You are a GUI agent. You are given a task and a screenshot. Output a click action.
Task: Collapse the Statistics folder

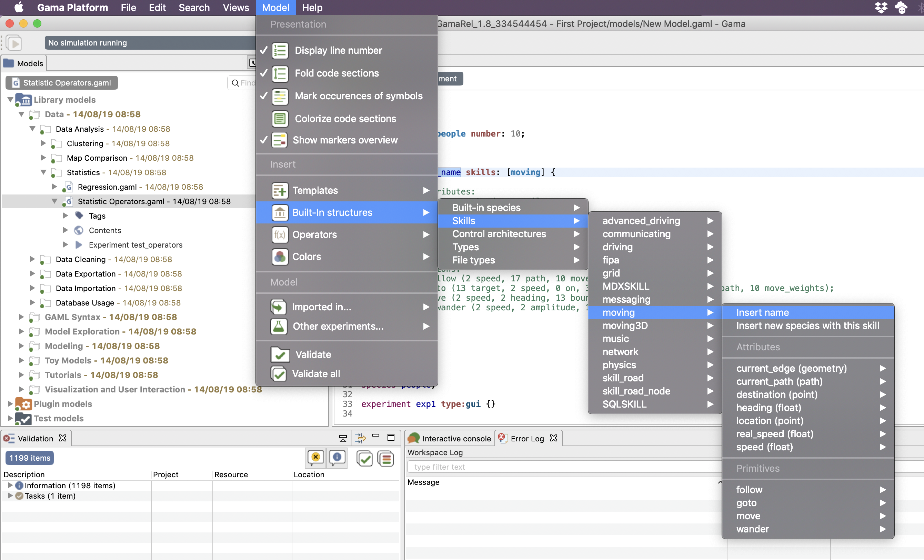point(43,172)
